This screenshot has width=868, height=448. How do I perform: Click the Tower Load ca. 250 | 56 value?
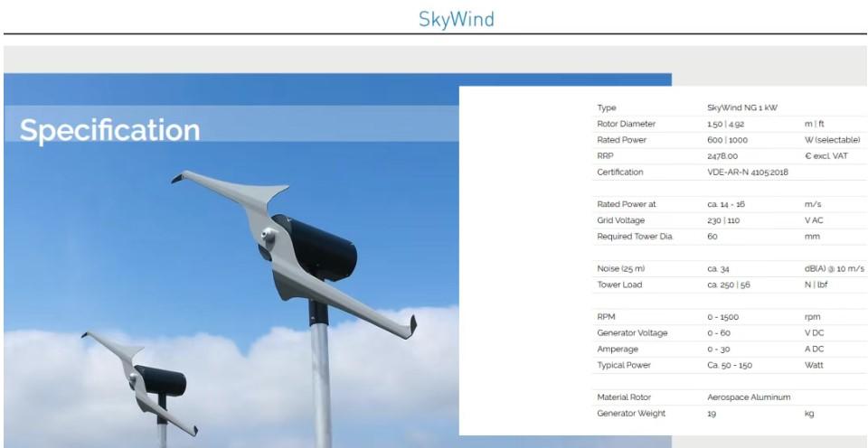point(731,285)
